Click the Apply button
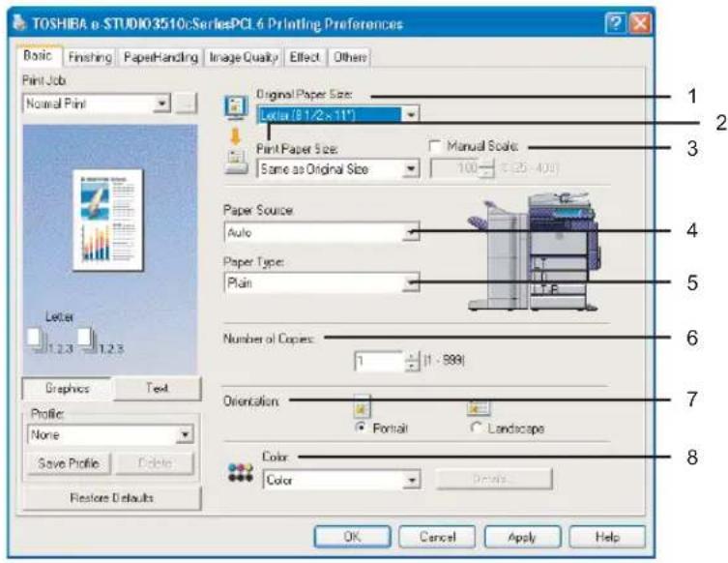The width and height of the screenshot is (728, 563). [522, 537]
